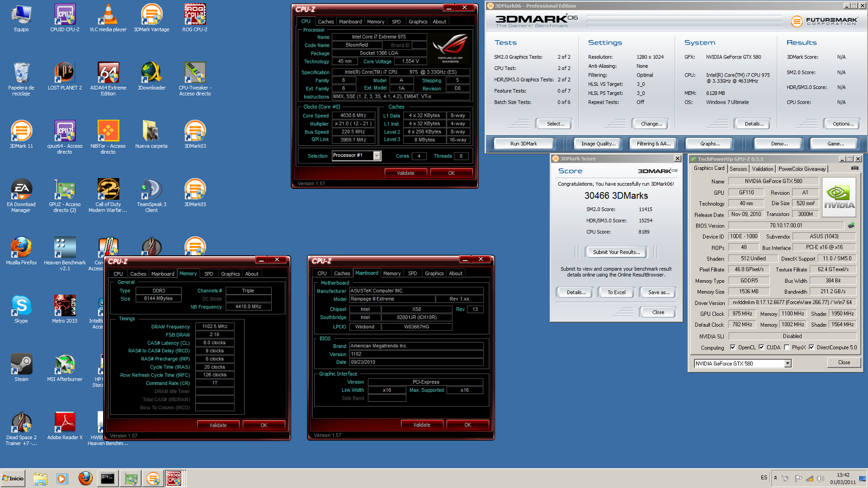Screen dimensions: 868x488
Task: Click Graphs button in 3DMark06
Action: (x=710, y=144)
